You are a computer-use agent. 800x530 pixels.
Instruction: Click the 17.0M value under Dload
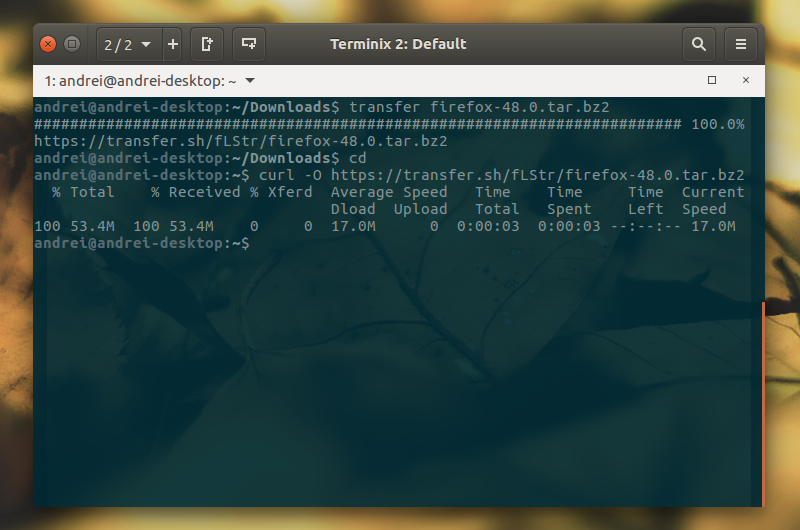point(353,226)
